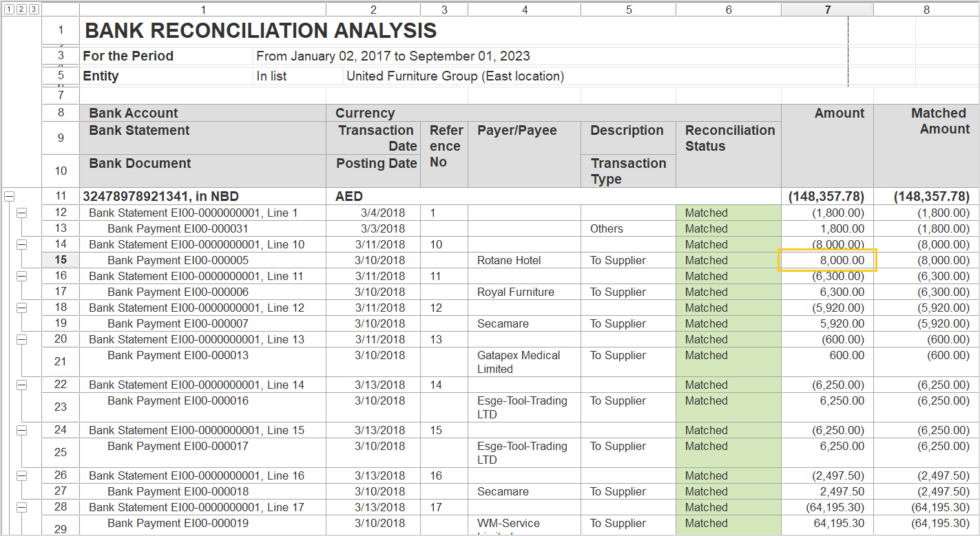The width and height of the screenshot is (980, 536).
Task: Select column header 5
Action: pos(629,10)
